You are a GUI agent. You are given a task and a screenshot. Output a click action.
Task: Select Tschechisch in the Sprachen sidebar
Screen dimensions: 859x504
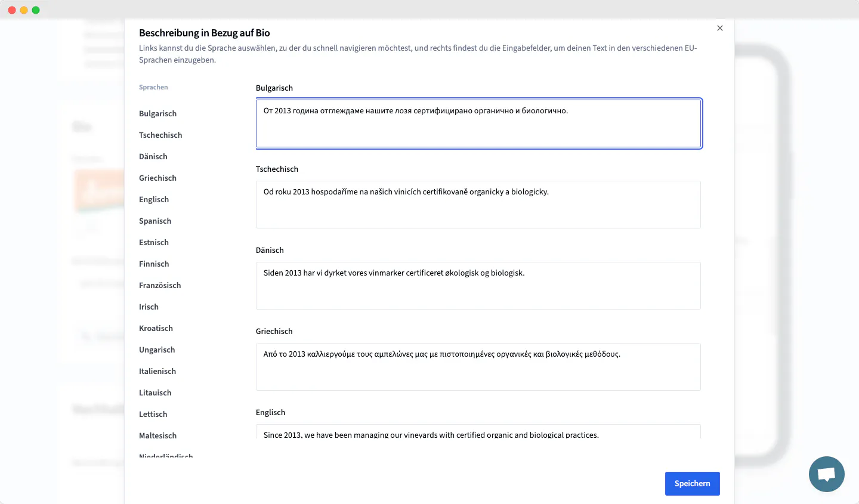tap(160, 135)
